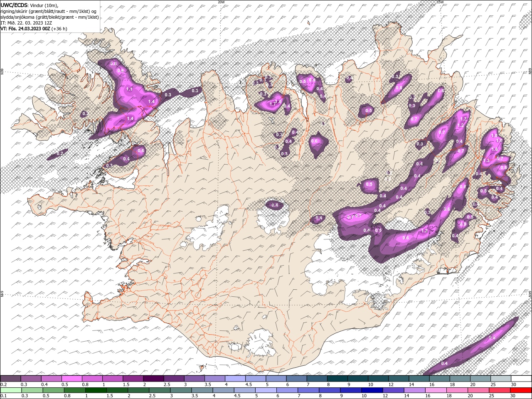532x399 pixels.
Task: Select the "IT: Mið. 22. 03. 2023 12Z" line
Action: 25,23
